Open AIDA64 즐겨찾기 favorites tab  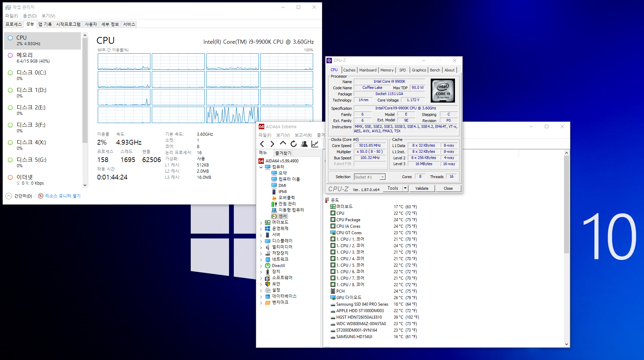(283, 153)
